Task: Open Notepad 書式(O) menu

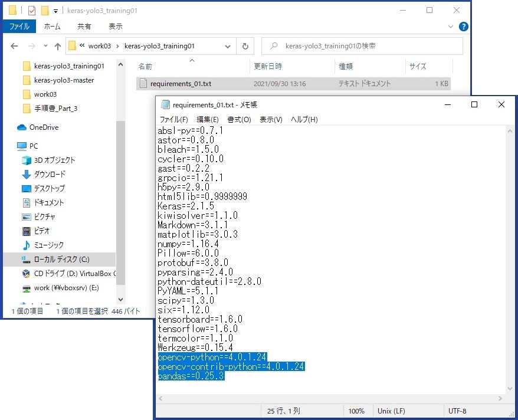Action: pyautogui.click(x=239, y=120)
